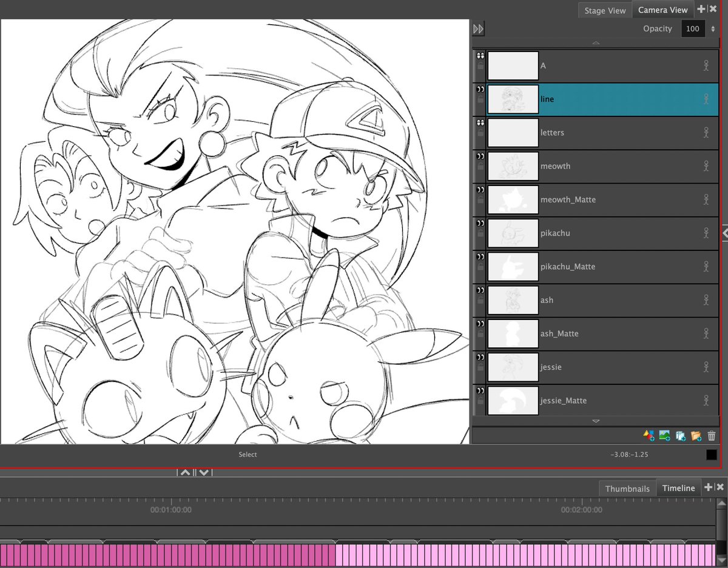Add a new view beside Timeline tab

(708, 487)
